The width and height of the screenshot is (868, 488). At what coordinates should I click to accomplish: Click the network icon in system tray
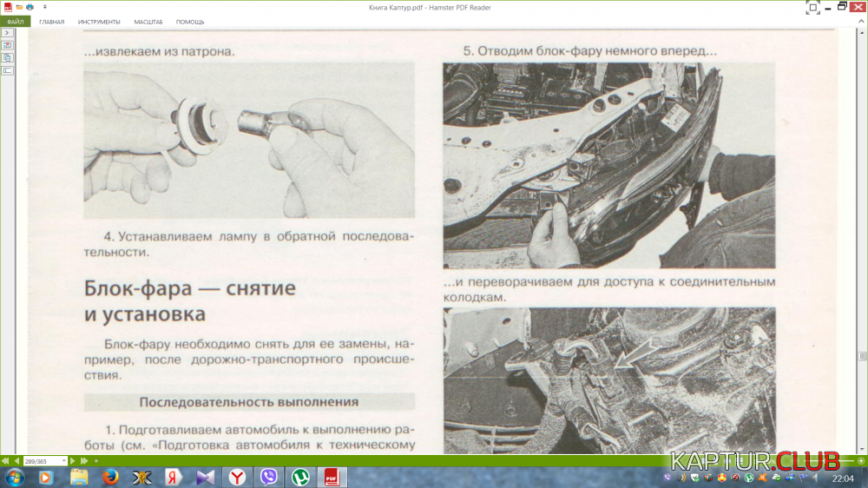point(789,478)
